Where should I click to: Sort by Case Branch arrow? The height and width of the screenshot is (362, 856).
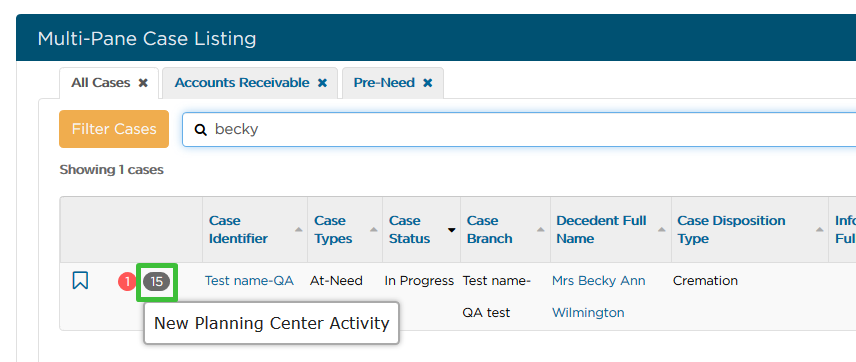tap(540, 230)
